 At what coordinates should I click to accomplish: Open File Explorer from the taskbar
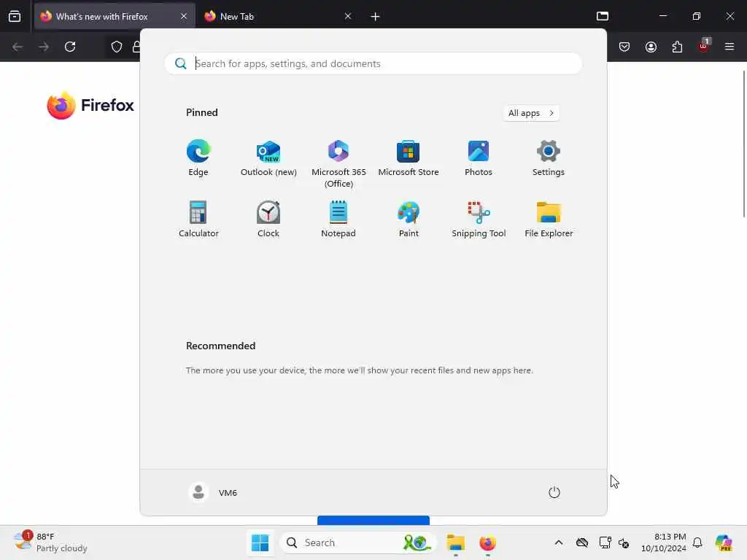pos(455,542)
